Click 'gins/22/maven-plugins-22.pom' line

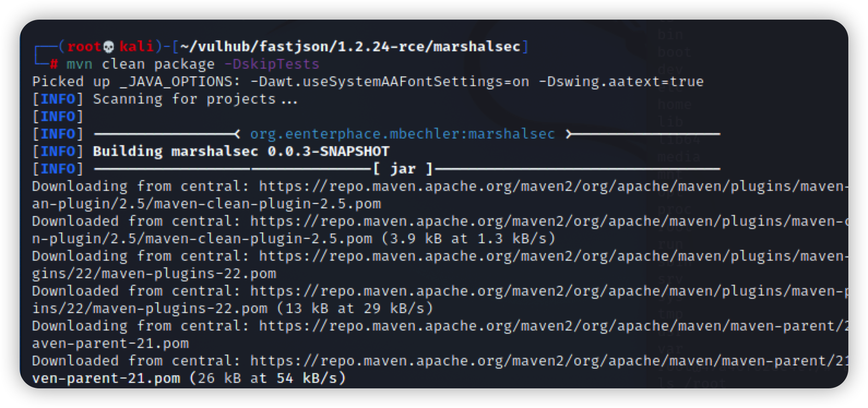[x=154, y=273]
